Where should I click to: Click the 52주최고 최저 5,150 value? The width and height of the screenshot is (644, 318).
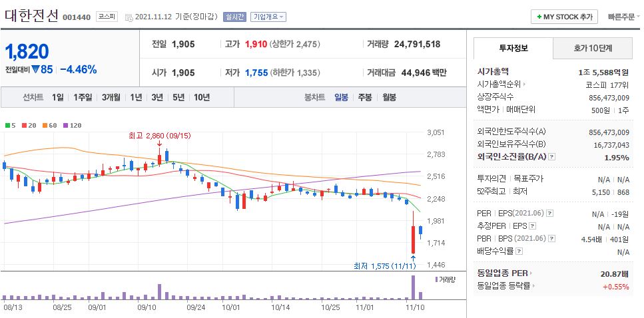(600, 192)
